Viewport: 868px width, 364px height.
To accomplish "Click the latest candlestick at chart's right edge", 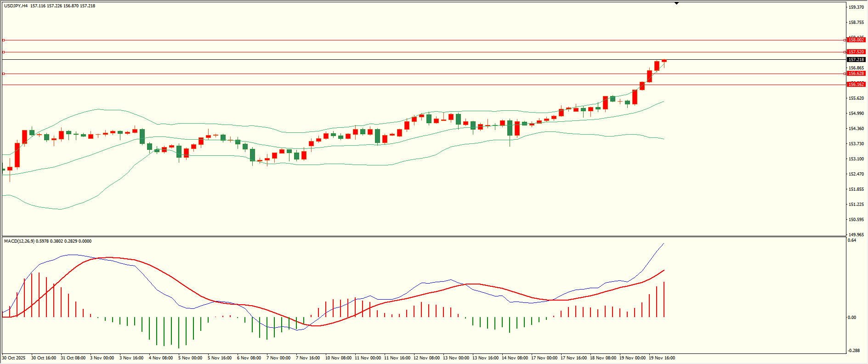I will click(x=664, y=61).
